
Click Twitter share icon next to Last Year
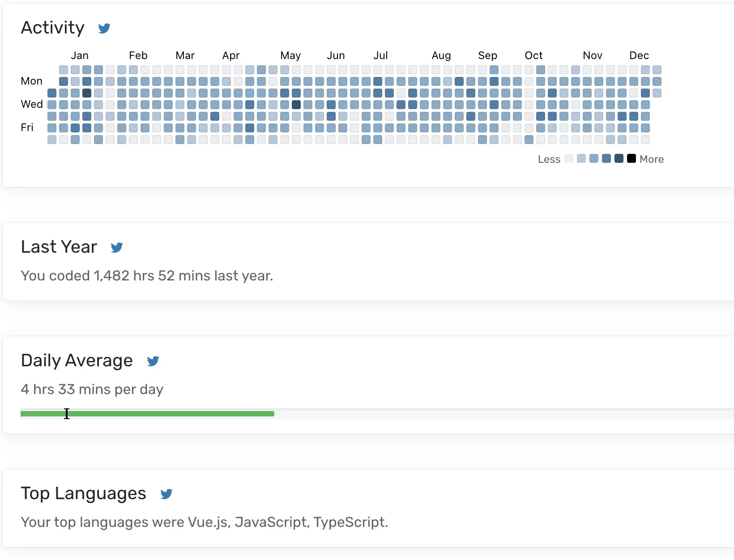pyautogui.click(x=117, y=247)
